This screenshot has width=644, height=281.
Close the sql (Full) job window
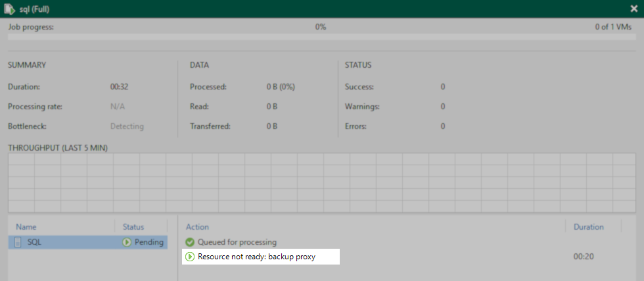click(633, 9)
